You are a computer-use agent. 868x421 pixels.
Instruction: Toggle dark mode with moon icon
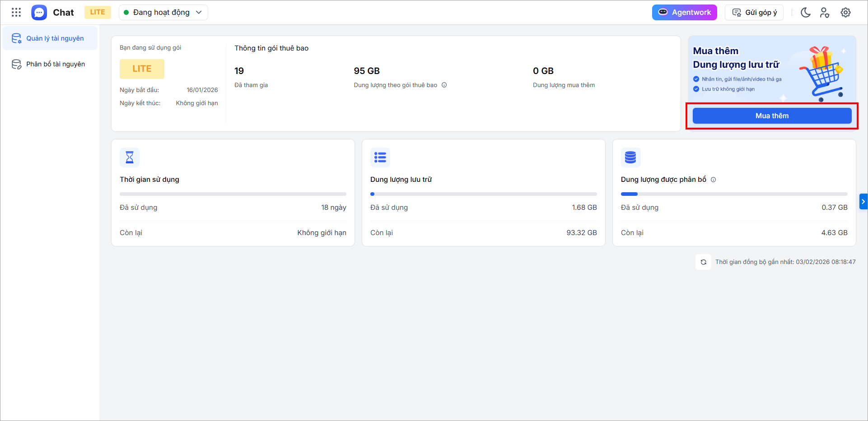pos(805,12)
